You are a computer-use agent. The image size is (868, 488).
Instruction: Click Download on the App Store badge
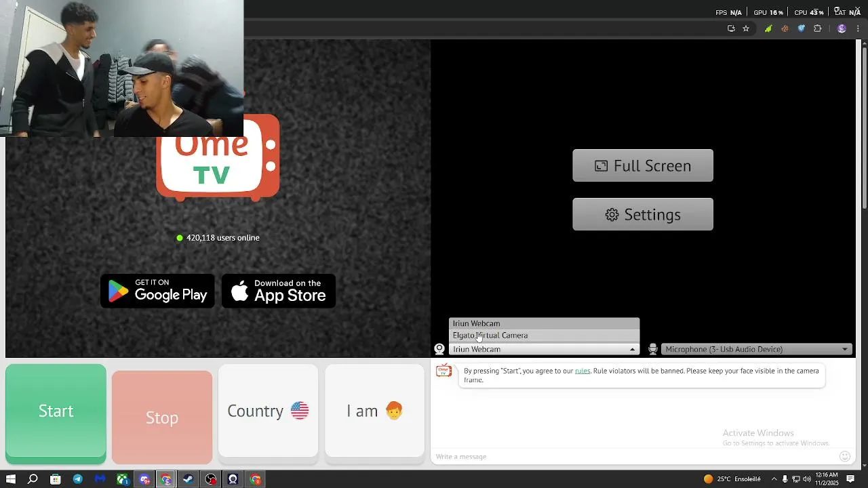[x=279, y=291]
